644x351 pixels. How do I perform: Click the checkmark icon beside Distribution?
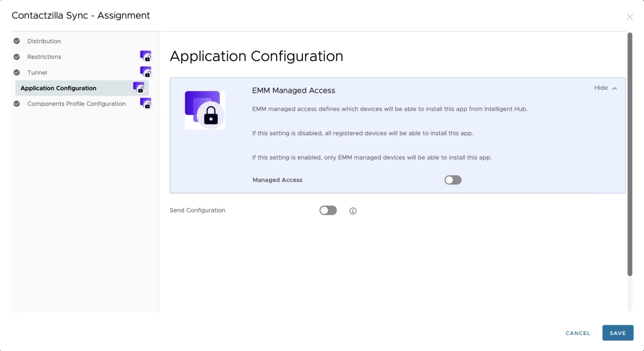(17, 41)
